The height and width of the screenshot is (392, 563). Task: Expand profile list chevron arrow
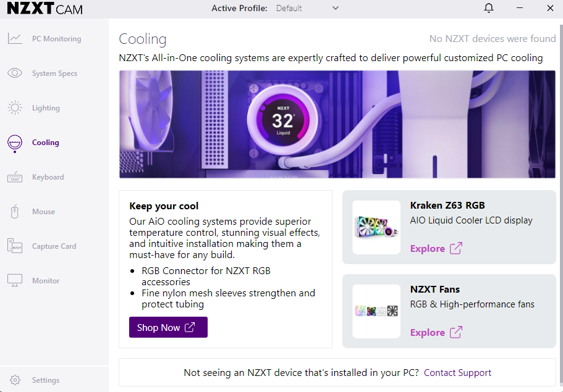pyautogui.click(x=336, y=8)
